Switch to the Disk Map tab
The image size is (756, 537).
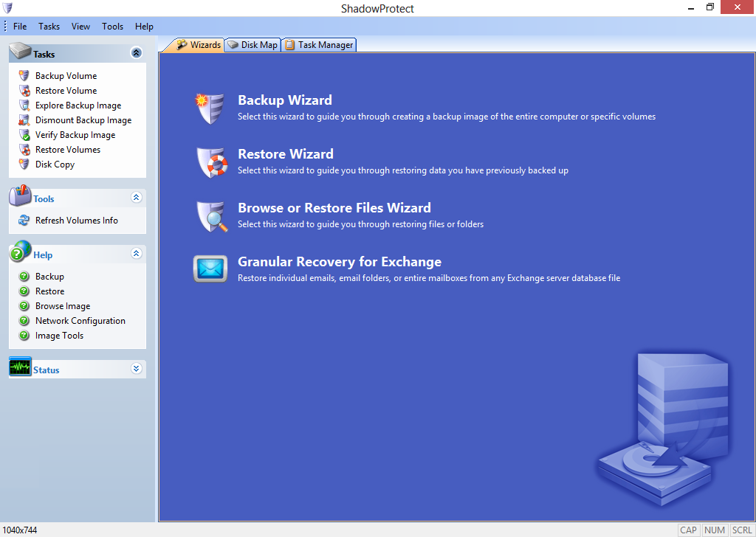[252, 44]
